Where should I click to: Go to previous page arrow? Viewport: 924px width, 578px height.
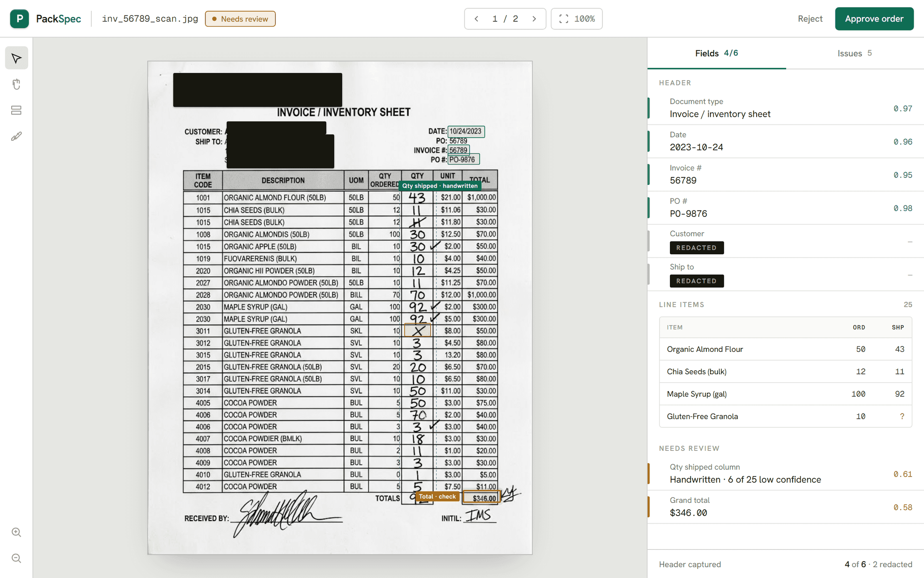[477, 18]
